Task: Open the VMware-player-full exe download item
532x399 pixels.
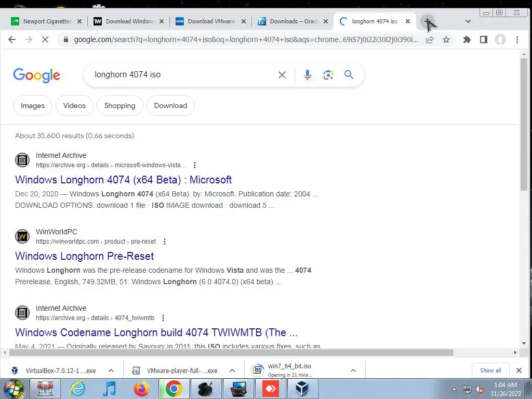Action: (x=177, y=370)
